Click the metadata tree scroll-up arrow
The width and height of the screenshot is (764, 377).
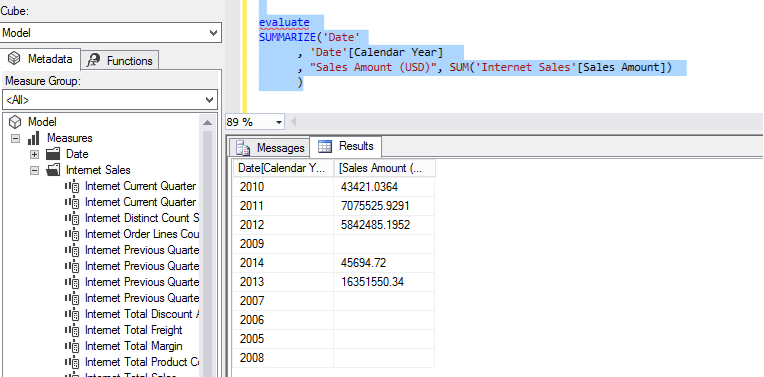click(x=207, y=122)
